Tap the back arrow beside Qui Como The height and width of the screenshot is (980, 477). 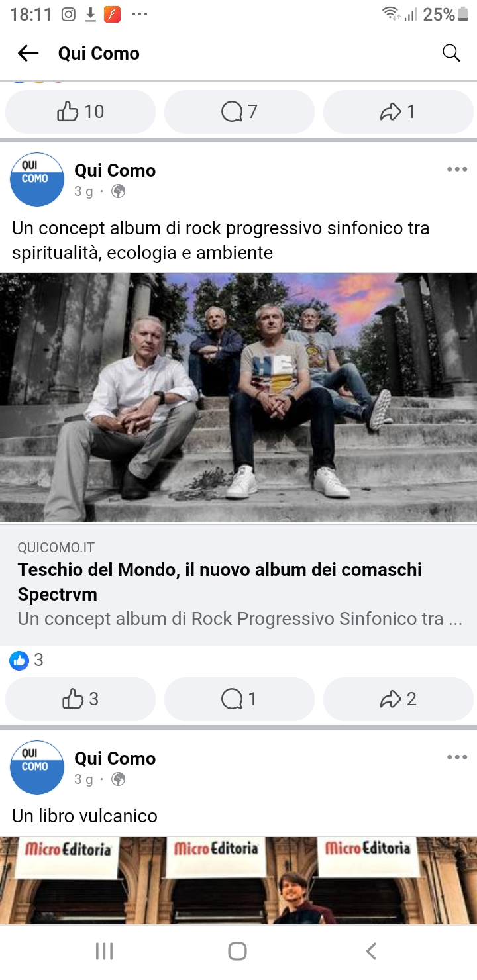click(x=28, y=53)
